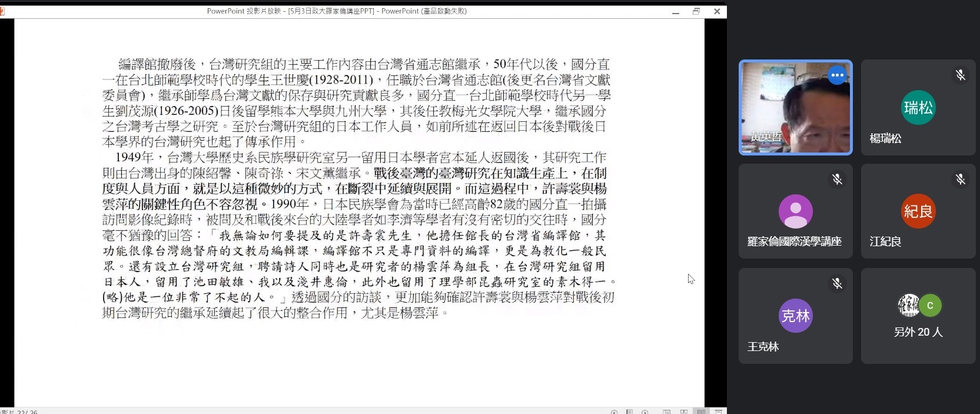Click the participant name 羅家倫國際漢學講座
This screenshot has height=414, width=980.
click(795, 241)
